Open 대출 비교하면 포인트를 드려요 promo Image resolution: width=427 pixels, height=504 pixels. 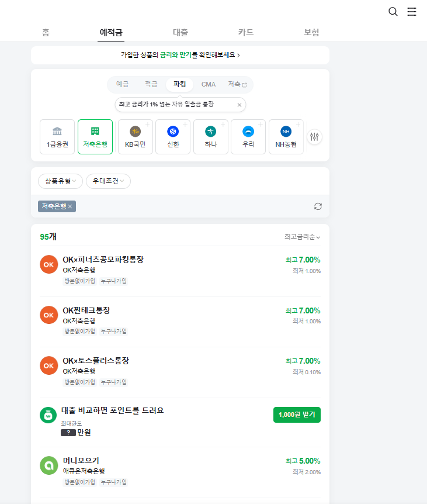[x=180, y=422]
